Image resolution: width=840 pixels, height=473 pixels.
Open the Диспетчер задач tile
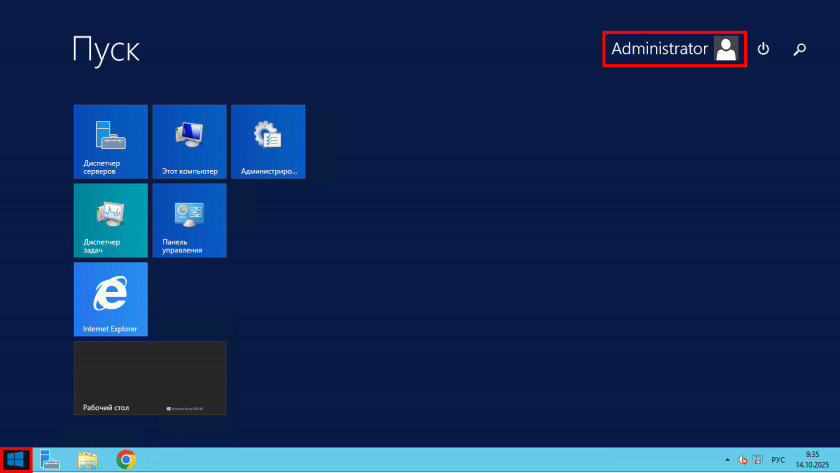pyautogui.click(x=110, y=220)
